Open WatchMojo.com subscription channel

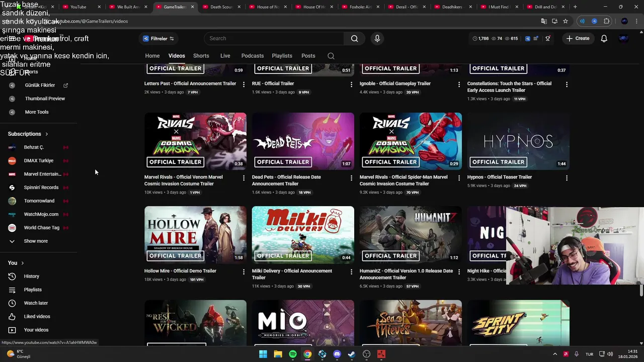41,214
